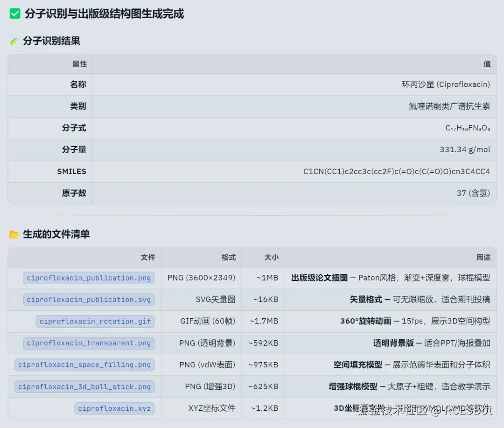Select the 属性 column header
Image resolution: width=504 pixels, height=428 pixels.
coord(79,64)
